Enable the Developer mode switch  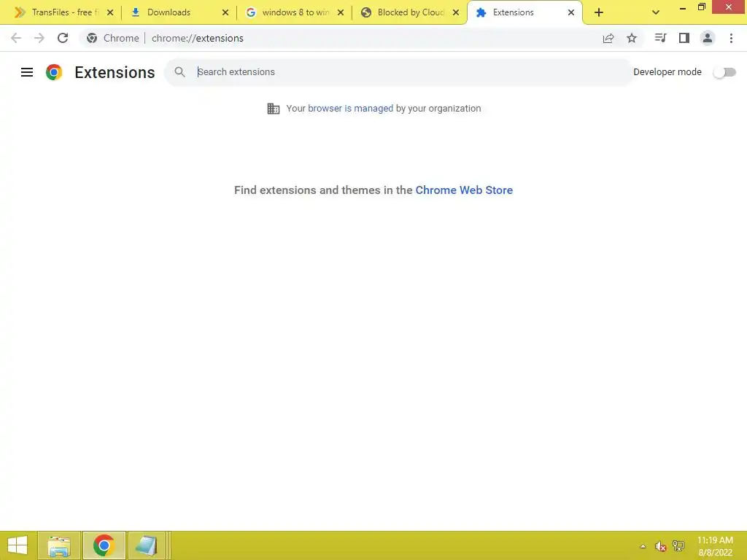(724, 72)
